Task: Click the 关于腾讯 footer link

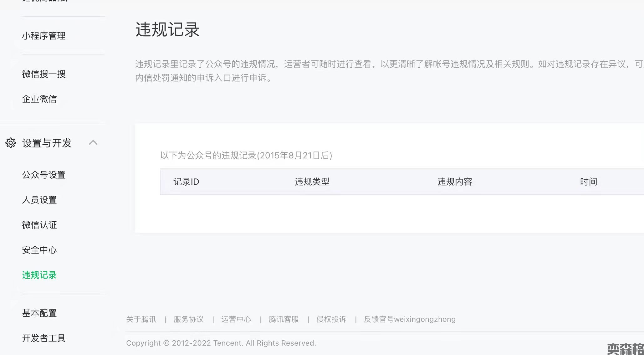Action: (141, 319)
